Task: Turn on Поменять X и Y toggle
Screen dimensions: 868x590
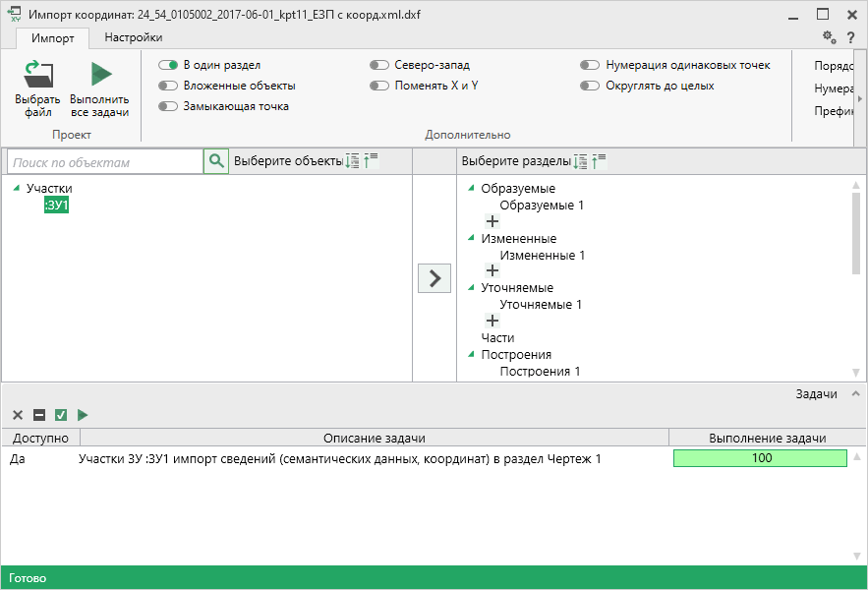Action: click(x=379, y=86)
